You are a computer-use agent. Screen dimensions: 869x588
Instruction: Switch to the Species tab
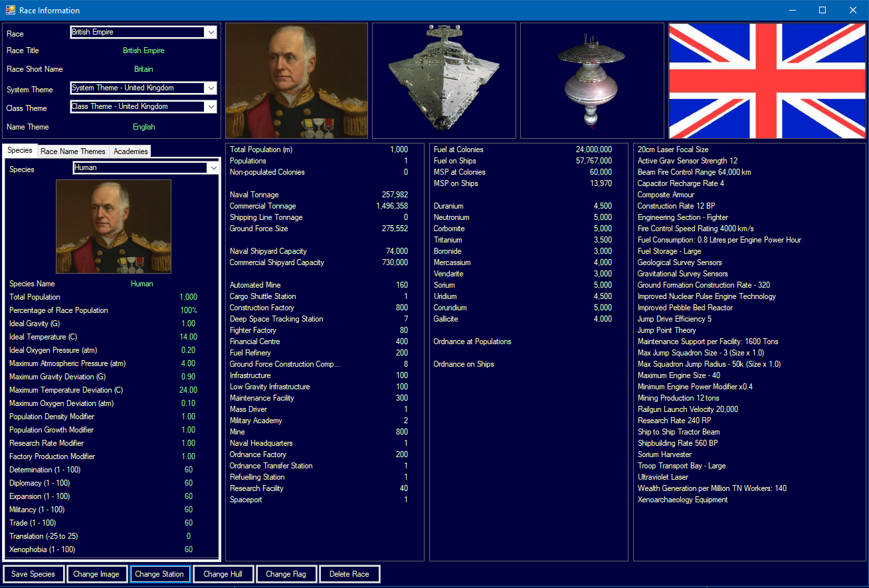[x=20, y=151]
